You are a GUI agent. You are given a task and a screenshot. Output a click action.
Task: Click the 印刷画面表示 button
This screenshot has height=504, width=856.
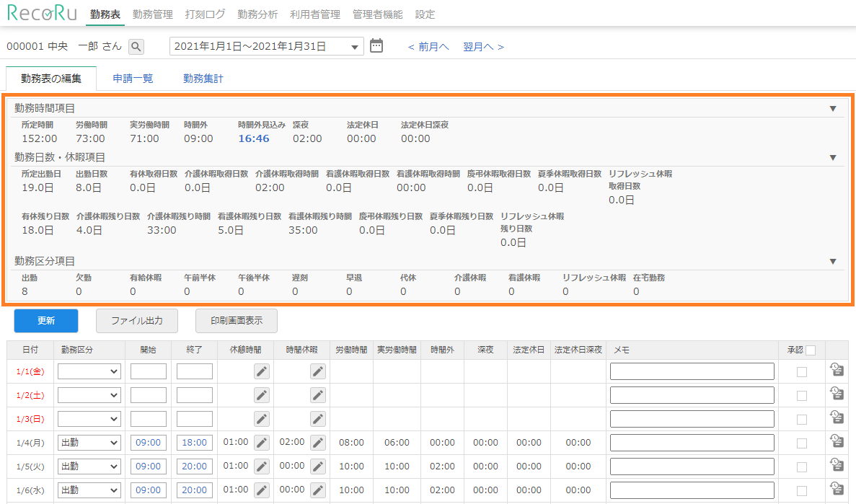[x=237, y=321]
